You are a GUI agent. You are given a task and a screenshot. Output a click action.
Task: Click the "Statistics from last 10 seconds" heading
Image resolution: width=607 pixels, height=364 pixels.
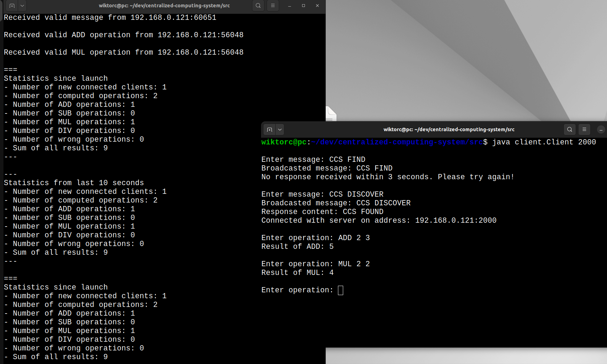pyautogui.click(x=74, y=183)
